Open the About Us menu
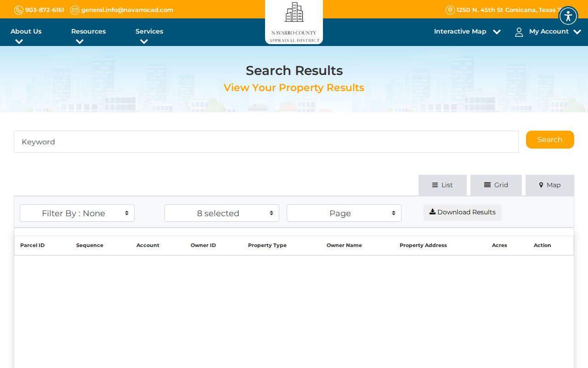The image size is (588, 368). tap(26, 31)
